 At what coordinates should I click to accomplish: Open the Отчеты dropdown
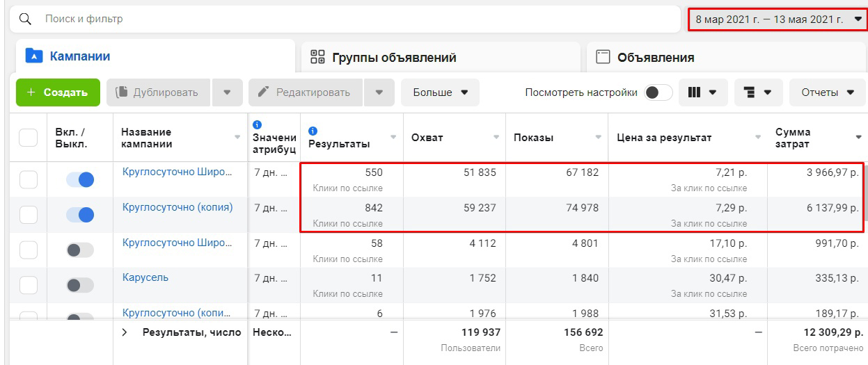pyautogui.click(x=828, y=92)
